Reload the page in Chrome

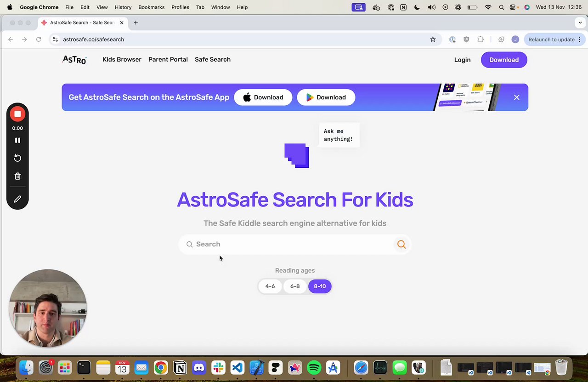coord(39,40)
